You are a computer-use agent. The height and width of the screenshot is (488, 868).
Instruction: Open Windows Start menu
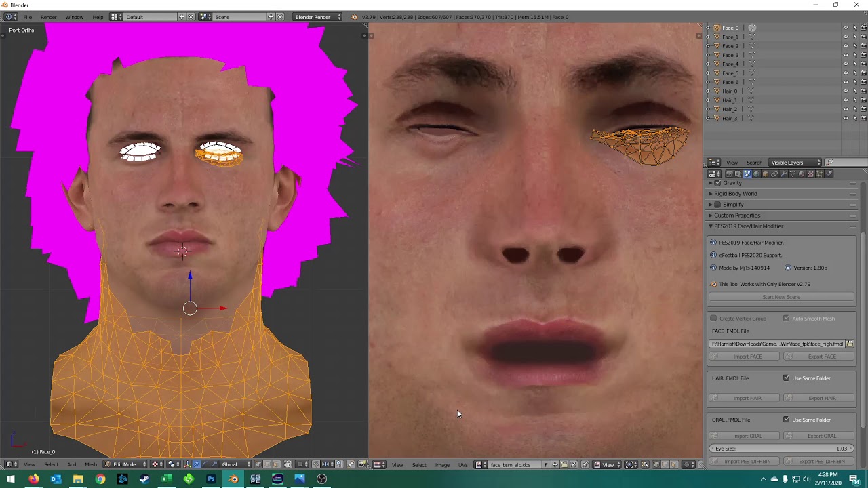pos(11,479)
